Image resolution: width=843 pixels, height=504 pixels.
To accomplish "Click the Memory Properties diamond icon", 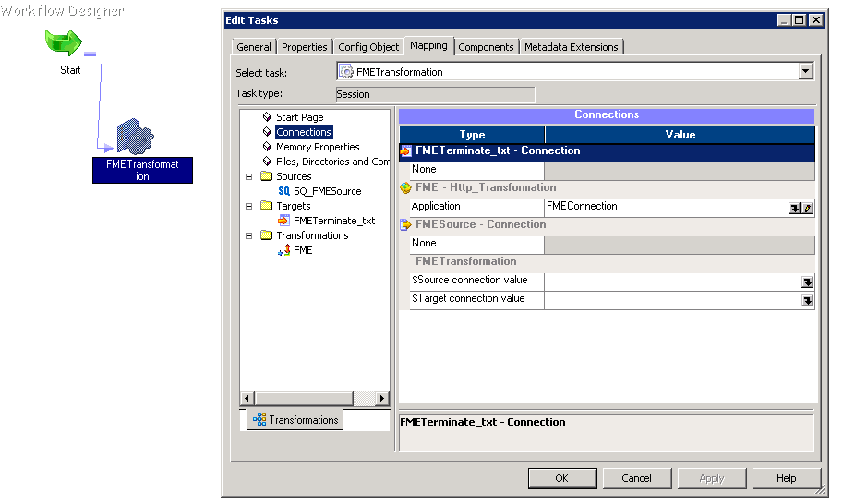I will (x=267, y=146).
